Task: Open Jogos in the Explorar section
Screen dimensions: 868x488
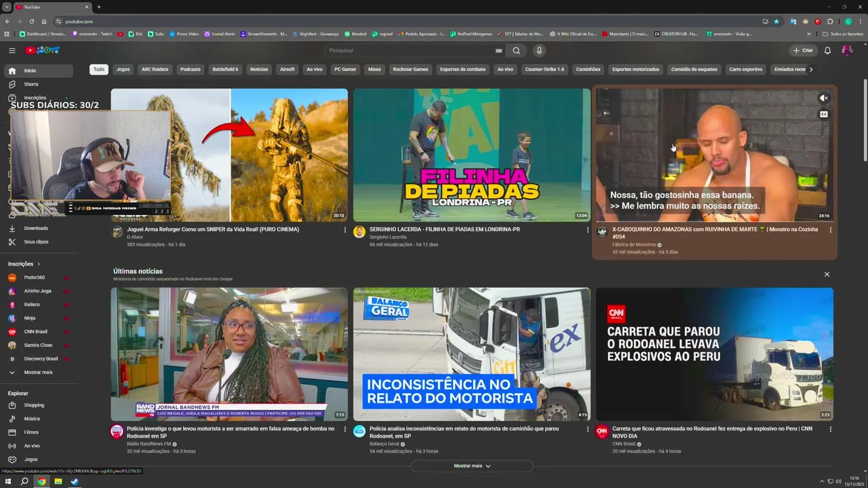Action: pos(38,460)
